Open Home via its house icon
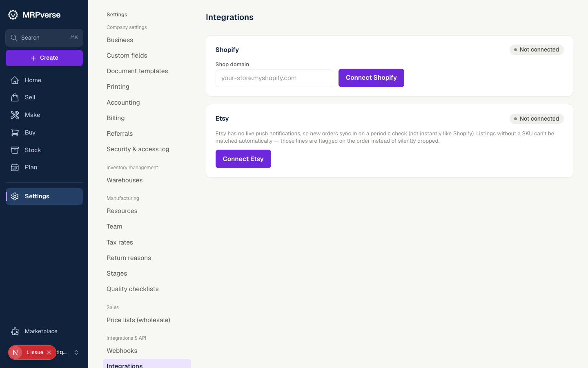The width and height of the screenshot is (588, 368). (x=15, y=80)
